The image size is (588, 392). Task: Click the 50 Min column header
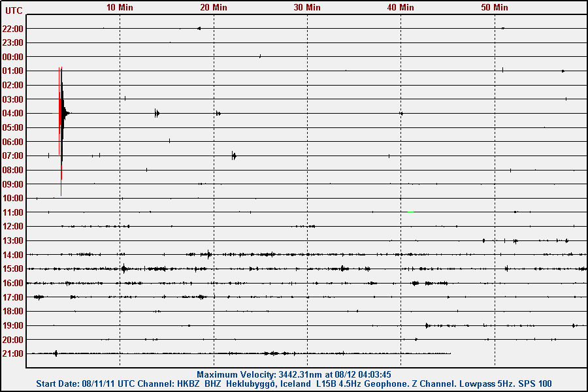click(x=495, y=7)
